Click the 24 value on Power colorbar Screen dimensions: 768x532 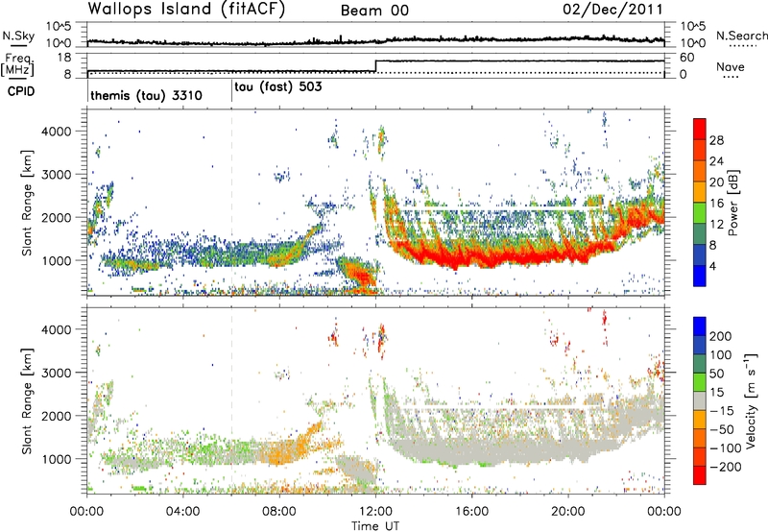tap(716, 161)
